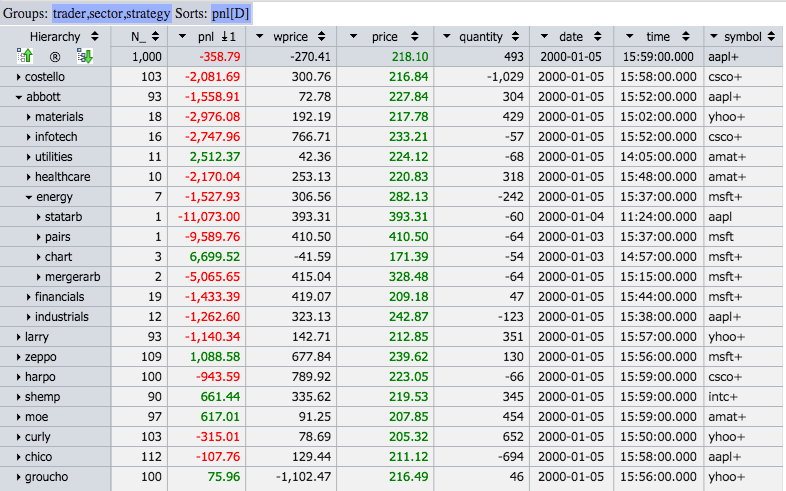The height and width of the screenshot is (491, 786).
Task: Click the date column header label
Action: pos(571,37)
